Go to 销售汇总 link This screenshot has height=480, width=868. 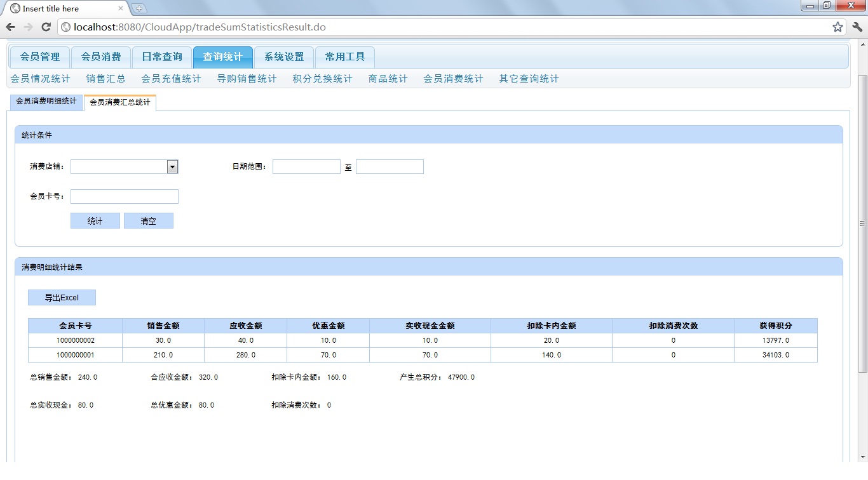[106, 79]
